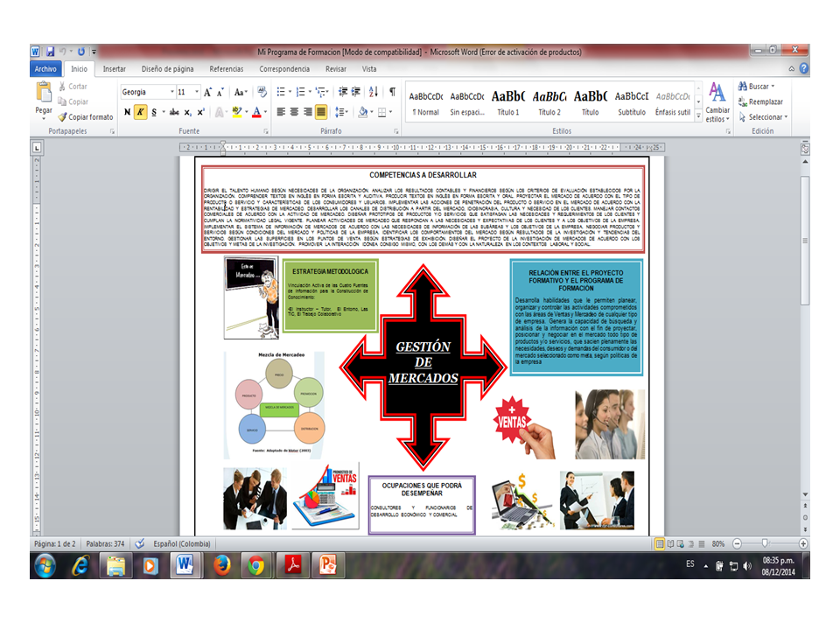Increase paragraph indent
The image size is (840, 630).
click(x=356, y=92)
